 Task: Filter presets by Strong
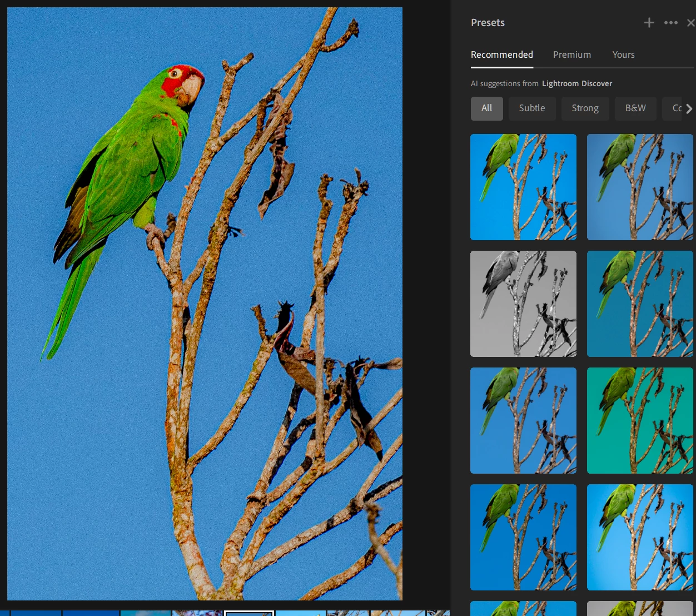click(585, 108)
